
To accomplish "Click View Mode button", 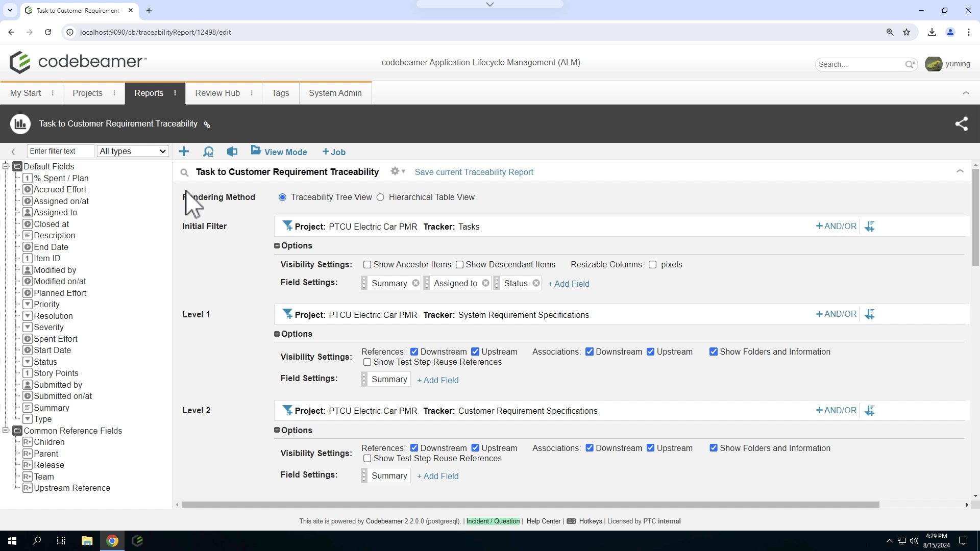I will [x=279, y=152].
